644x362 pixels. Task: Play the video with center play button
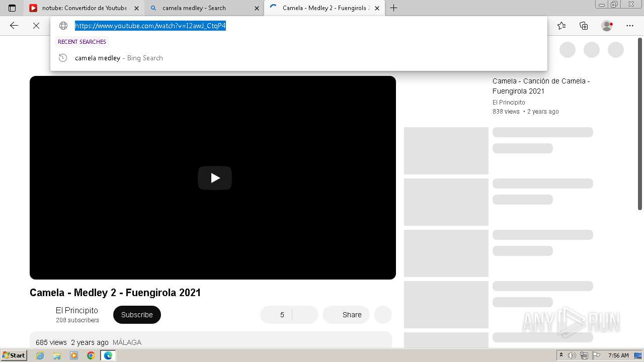point(215,178)
